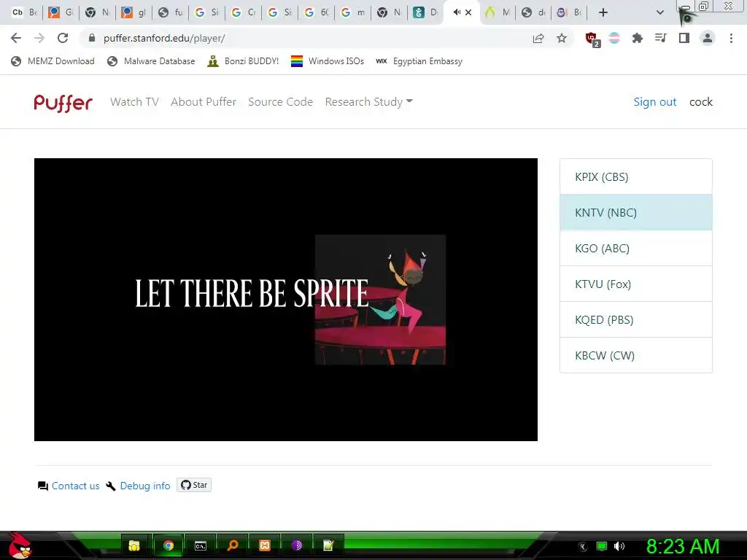Select the KNTV (NBC) channel
Image resolution: width=747 pixels, height=560 pixels.
[636, 212]
